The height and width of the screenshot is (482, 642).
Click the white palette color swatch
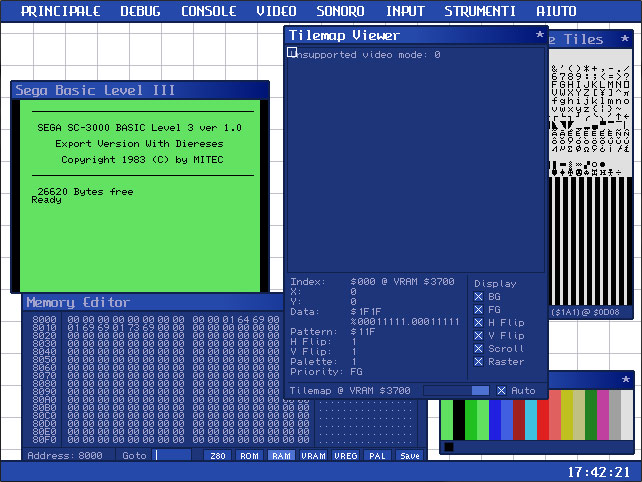[627, 415]
